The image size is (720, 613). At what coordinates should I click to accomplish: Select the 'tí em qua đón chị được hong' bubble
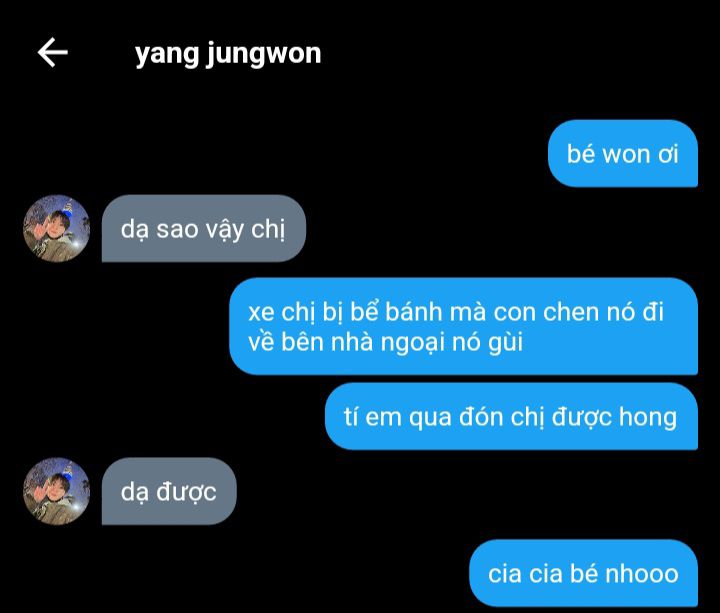(511, 416)
